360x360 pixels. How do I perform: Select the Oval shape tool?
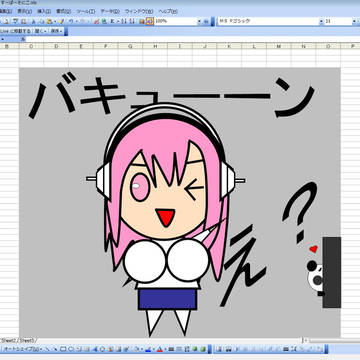click(71, 349)
